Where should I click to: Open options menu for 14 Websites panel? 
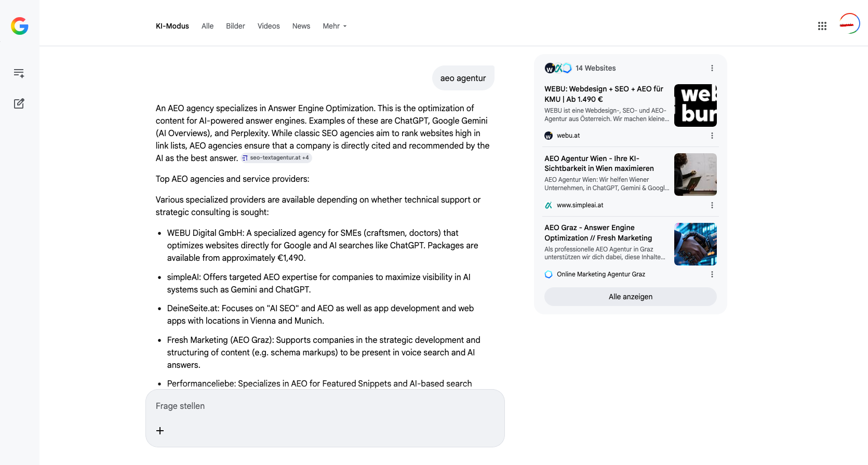(712, 68)
